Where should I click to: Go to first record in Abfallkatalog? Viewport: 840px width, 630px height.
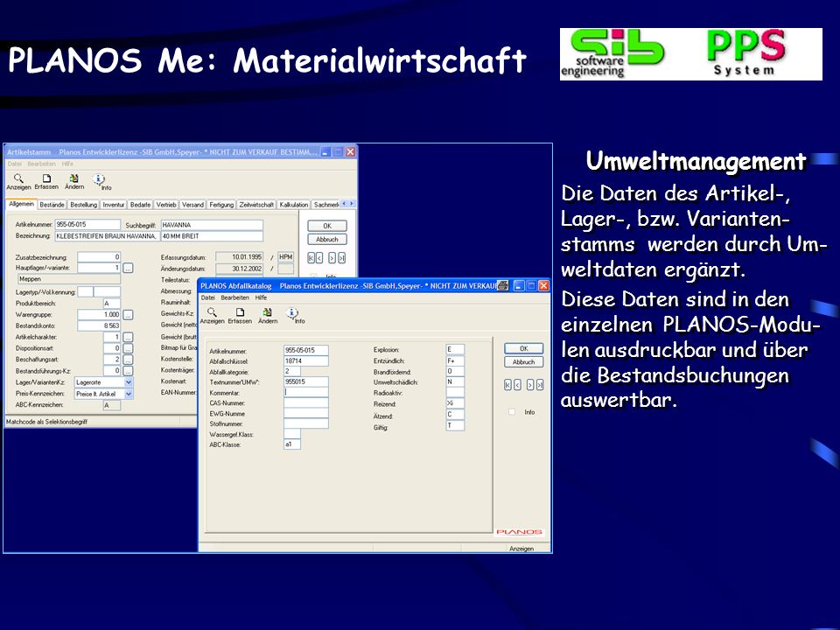click(507, 385)
